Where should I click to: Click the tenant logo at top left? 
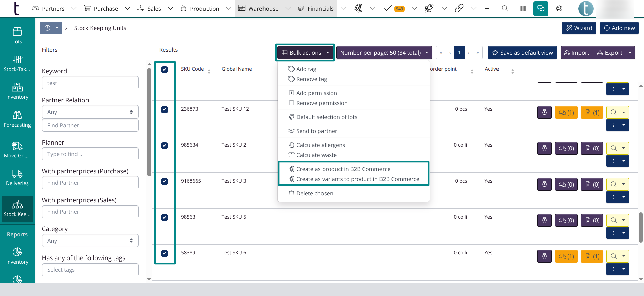click(16, 9)
